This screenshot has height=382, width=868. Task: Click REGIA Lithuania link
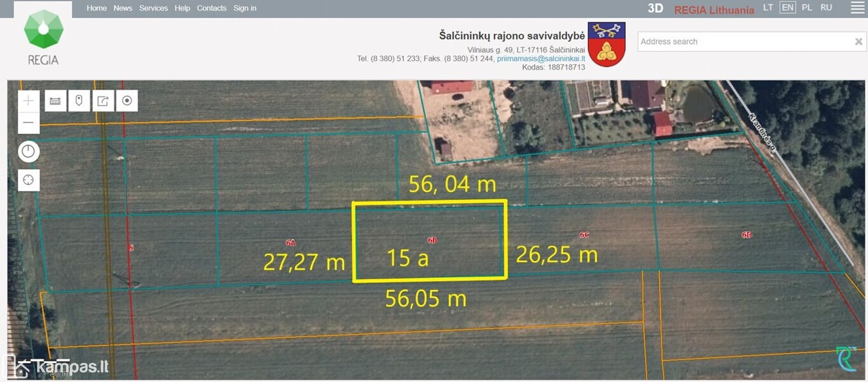[714, 10]
